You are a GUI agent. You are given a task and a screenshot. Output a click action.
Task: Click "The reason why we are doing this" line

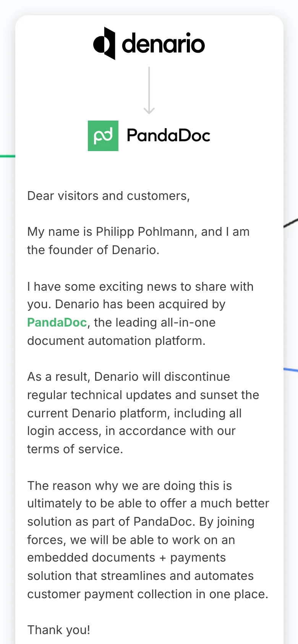pyautogui.click(x=130, y=486)
